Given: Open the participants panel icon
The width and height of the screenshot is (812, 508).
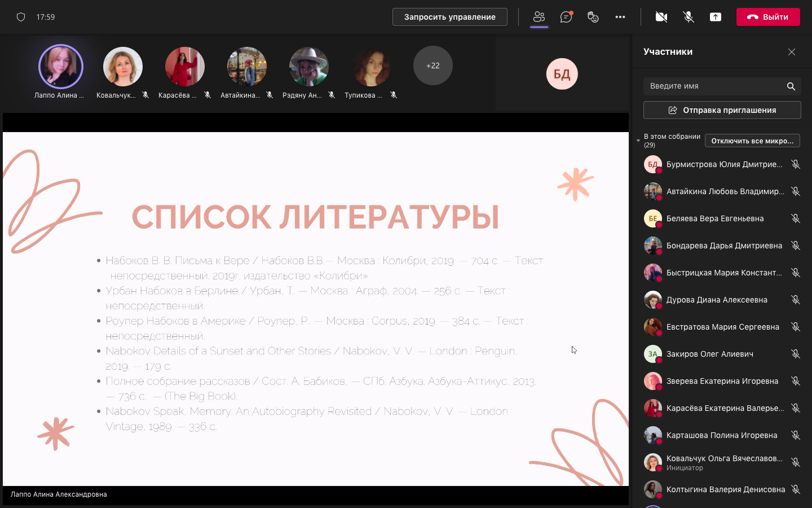Looking at the screenshot, I should coord(539,17).
